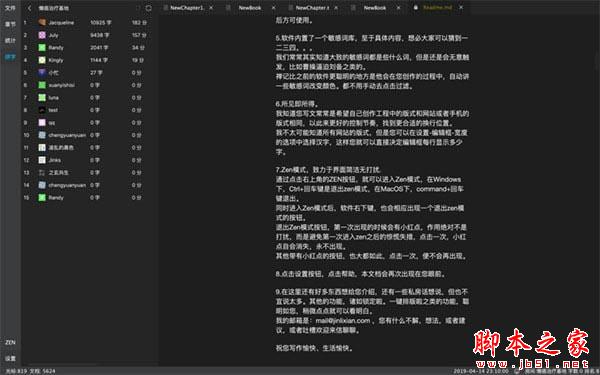Go back with the arrow beside 懒癌治疗基地

(29, 8)
